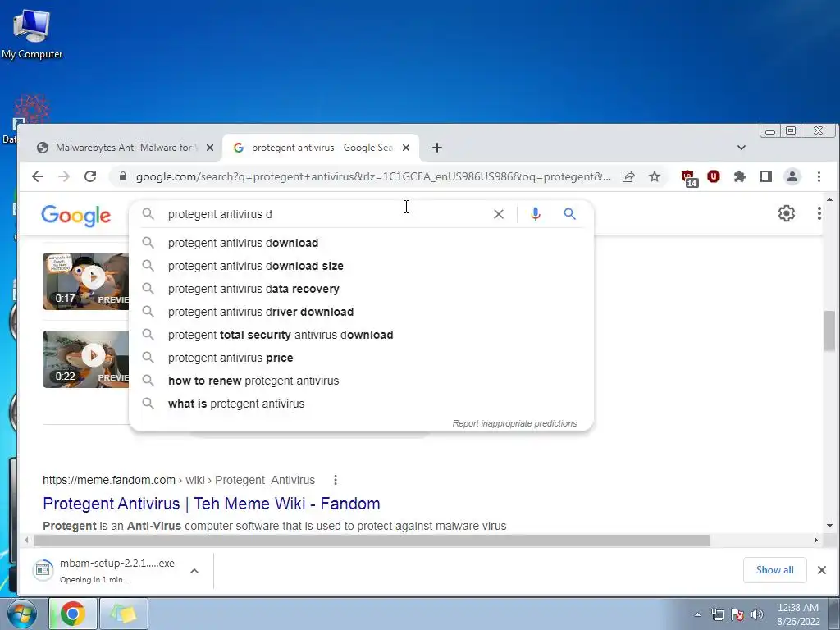840x630 pixels.
Task: Select the protegent antivirus Google Search tab
Action: [x=321, y=148]
